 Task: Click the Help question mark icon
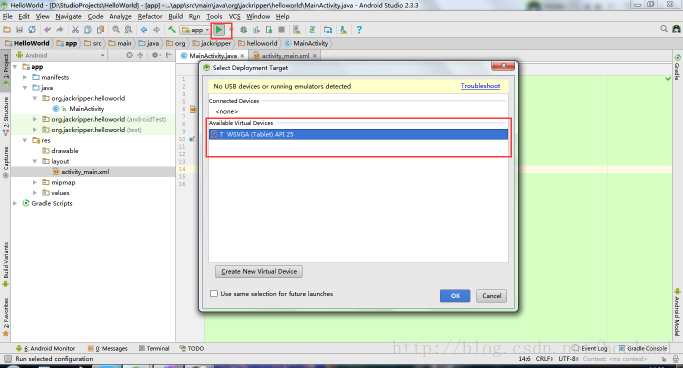[359, 30]
